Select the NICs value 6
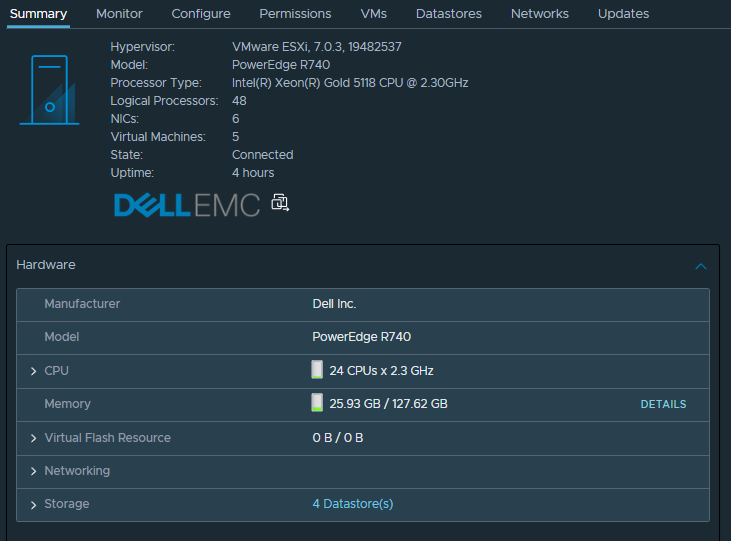The height and width of the screenshot is (541, 731). 236,119
